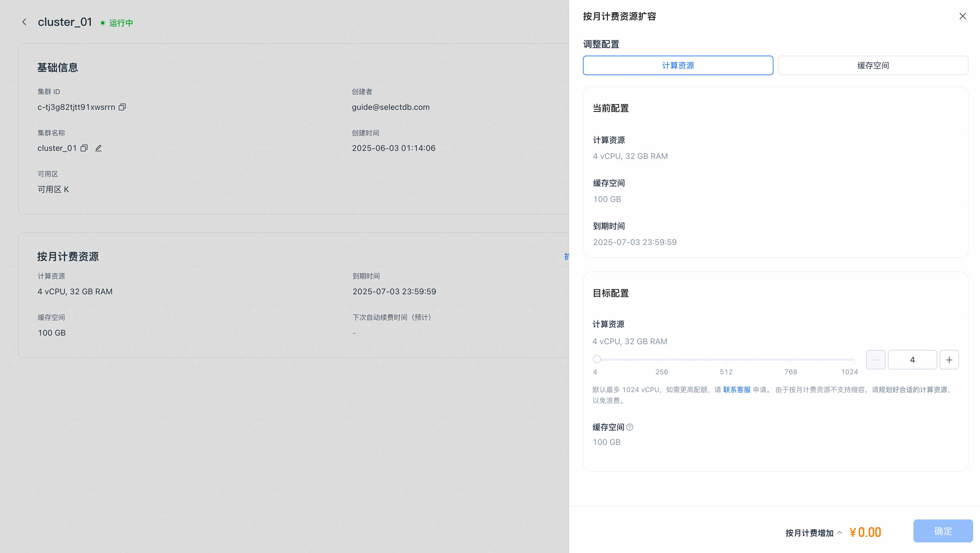The height and width of the screenshot is (553, 980).
Task: Click the 运行中 status indicator
Action: point(120,23)
